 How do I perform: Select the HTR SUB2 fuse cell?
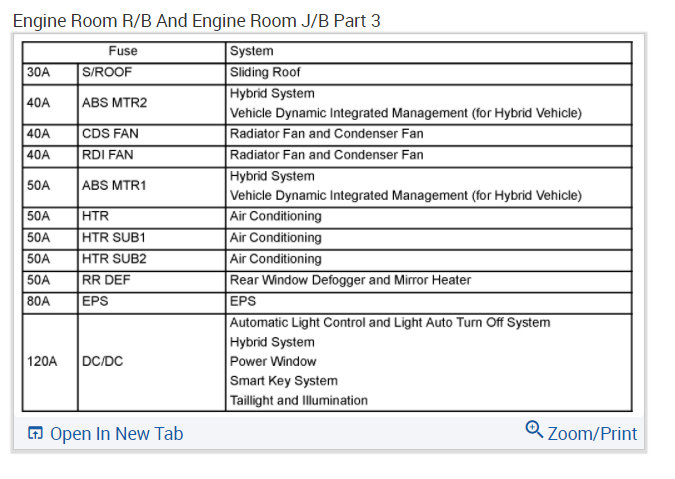tap(114, 259)
